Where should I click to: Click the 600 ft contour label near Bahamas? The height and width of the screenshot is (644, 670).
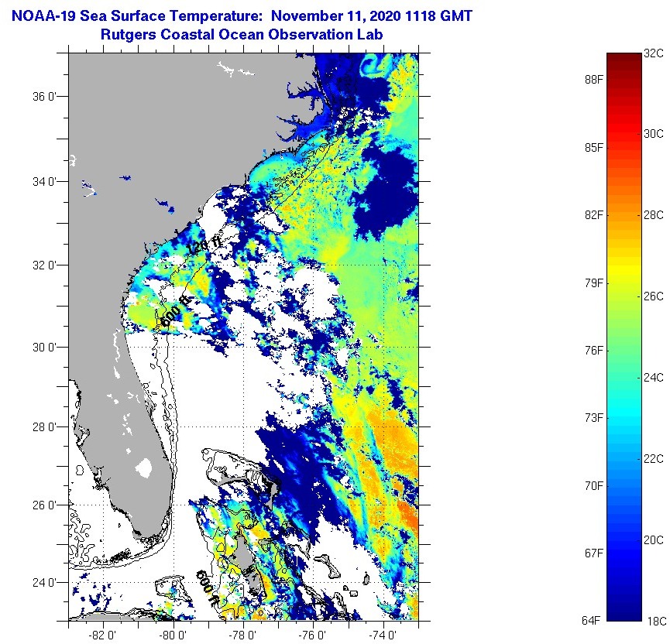tap(208, 588)
